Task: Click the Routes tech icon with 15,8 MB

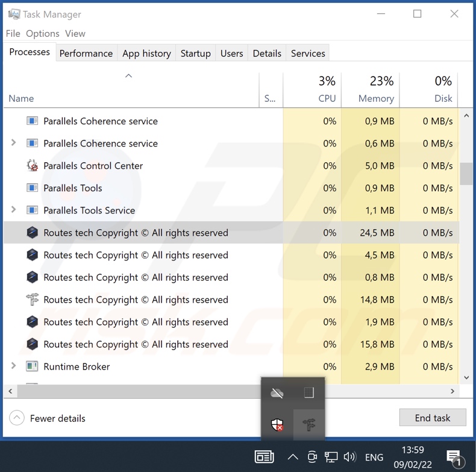Action: (x=32, y=344)
